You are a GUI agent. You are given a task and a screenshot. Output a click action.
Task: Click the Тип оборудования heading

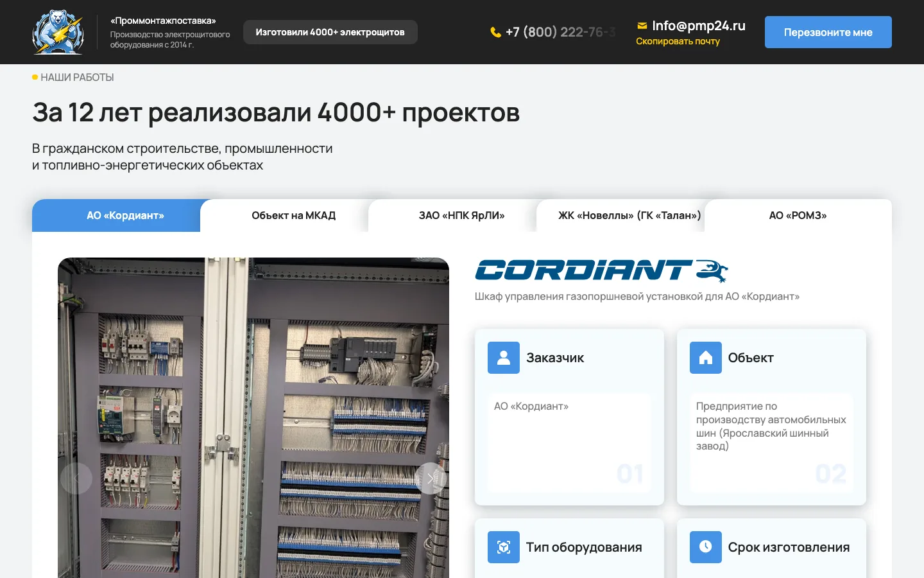pos(584,547)
